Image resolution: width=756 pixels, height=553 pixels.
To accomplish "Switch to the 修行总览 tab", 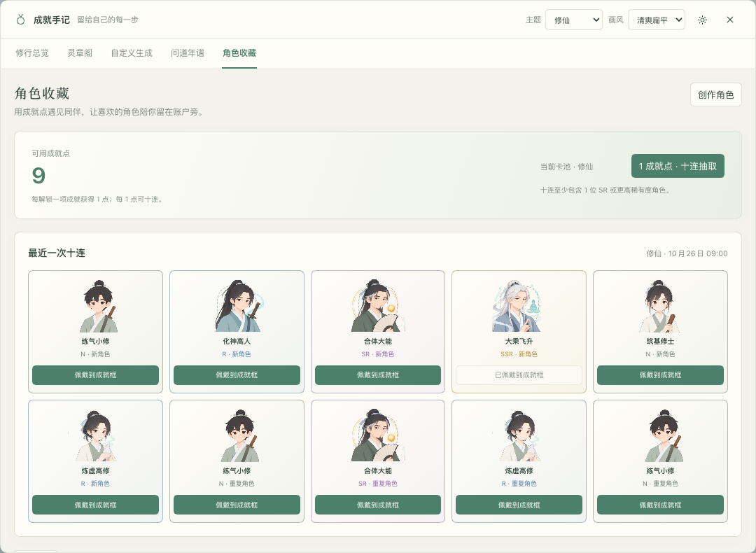I will coord(31,53).
